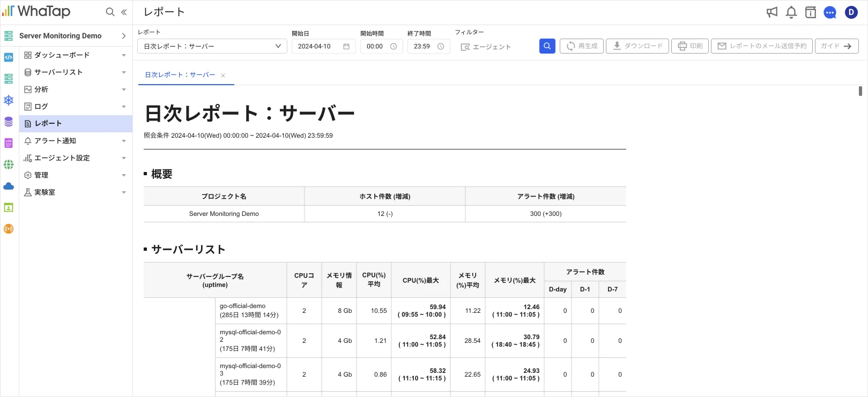Image resolution: width=868 pixels, height=397 pixels.
Task: Open the 実験室 menu item
Action: [x=76, y=192]
